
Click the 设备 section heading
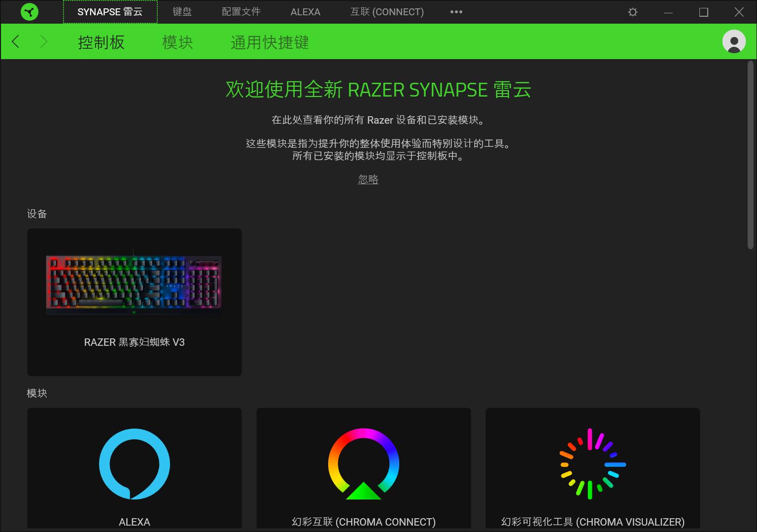[37, 214]
